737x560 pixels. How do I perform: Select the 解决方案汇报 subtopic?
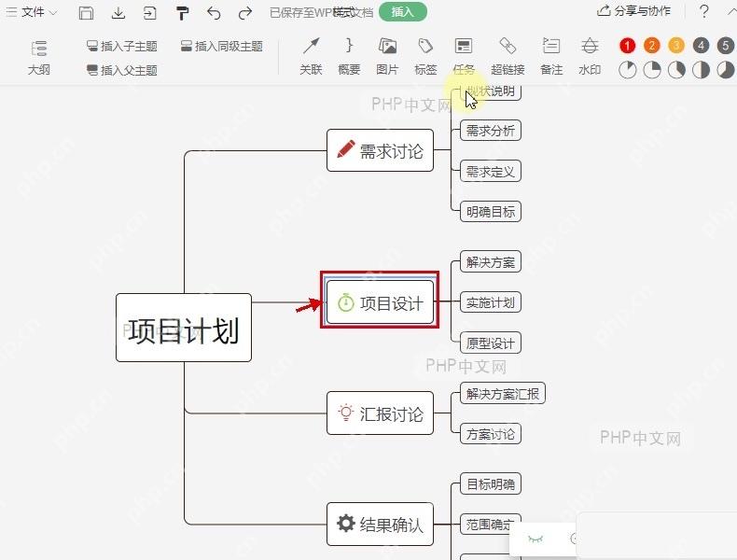point(503,393)
